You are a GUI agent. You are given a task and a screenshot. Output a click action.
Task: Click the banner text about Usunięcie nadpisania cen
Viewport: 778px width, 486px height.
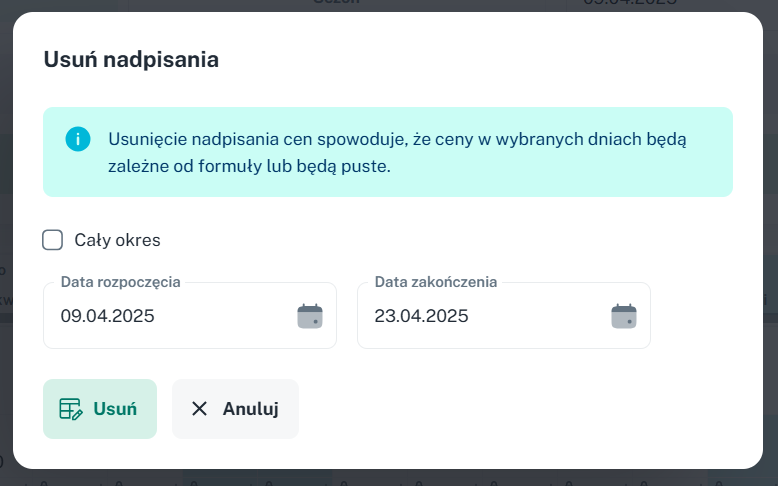397,152
